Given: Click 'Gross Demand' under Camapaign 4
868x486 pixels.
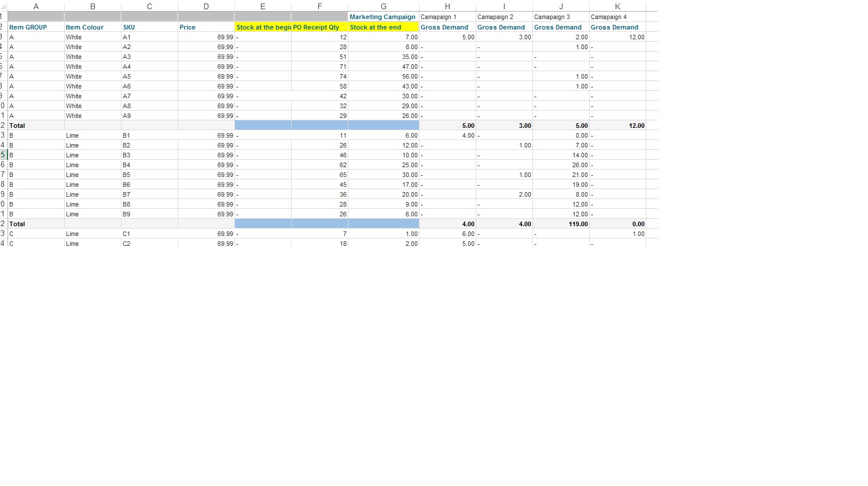Looking at the screenshot, I should pyautogui.click(x=617, y=27).
